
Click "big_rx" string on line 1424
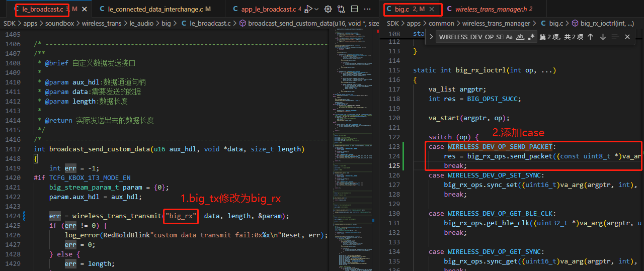[180, 216]
